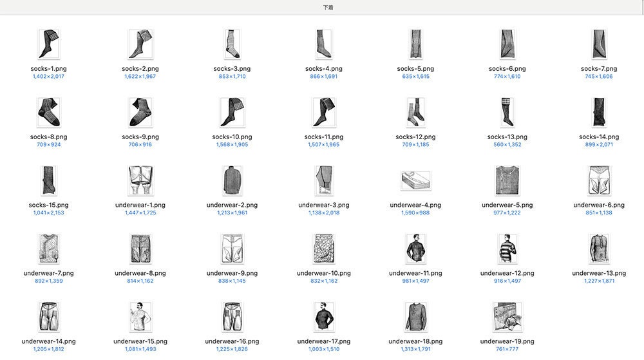Click the dimensions text 899×2,071
Screen dimensions: 644x360
coord(599,144)
